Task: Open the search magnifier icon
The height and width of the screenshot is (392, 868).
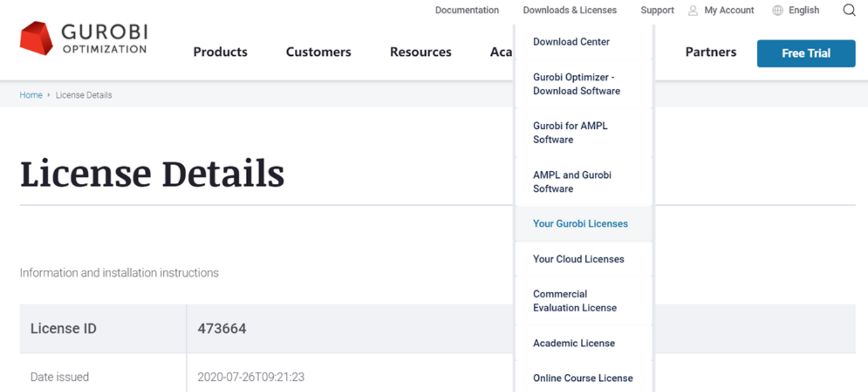Action: pyautogui.click(x=849, y=10)
